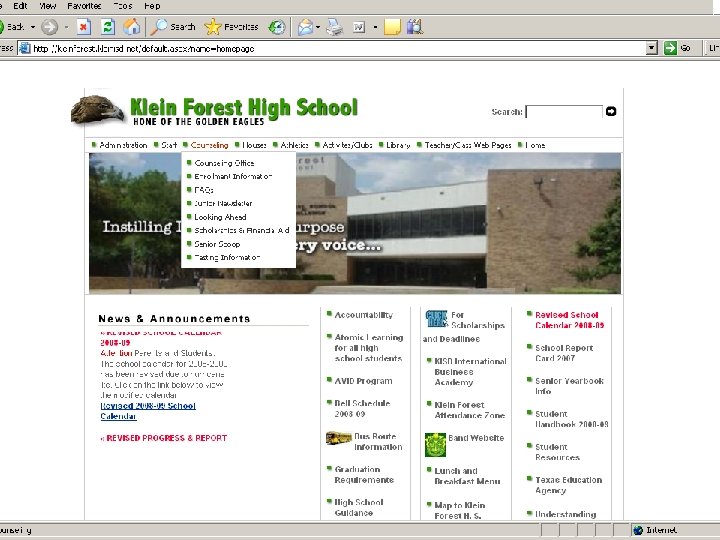Open Forward button history dropdown arrow
Screen dimensions: 720x540
(x=66, y=27)
